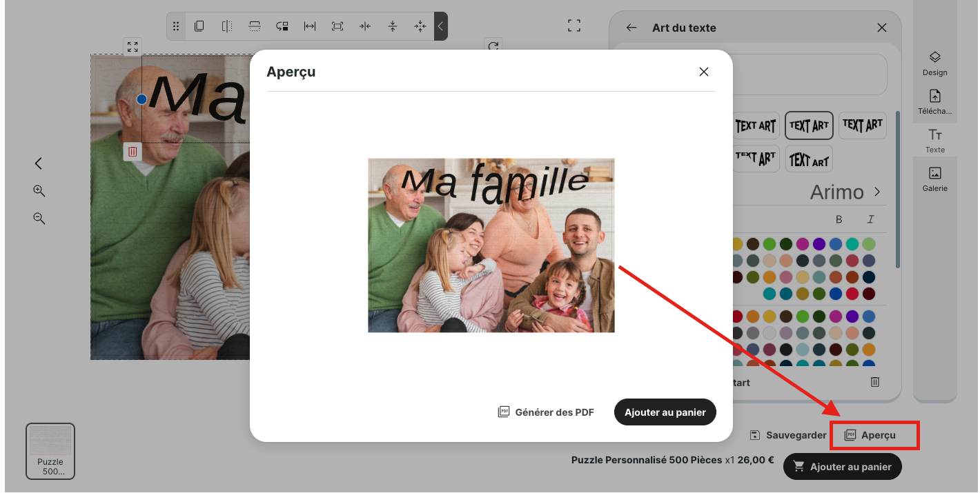Select the highlighted arched TEXT ART style

click(809, 125)
